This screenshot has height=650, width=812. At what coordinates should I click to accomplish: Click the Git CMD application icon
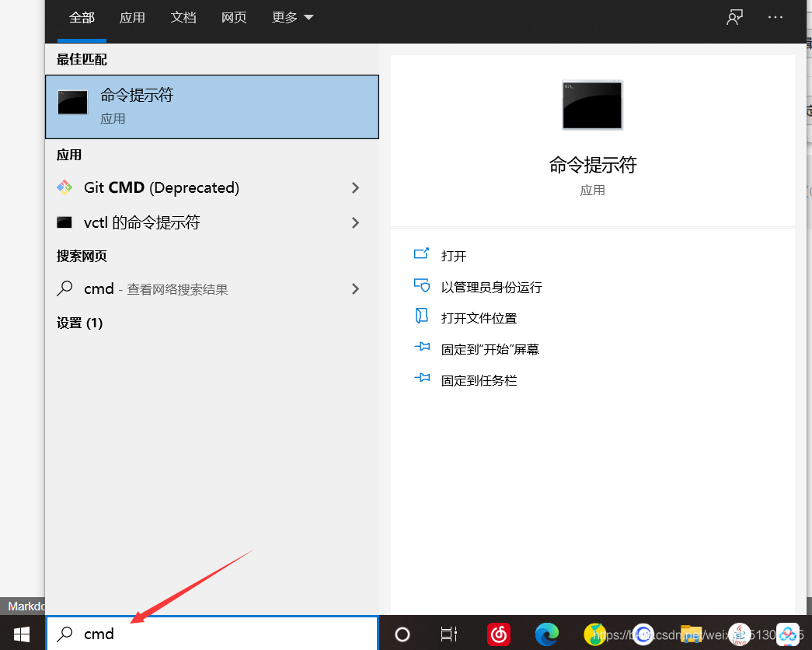[x=65, y=187]
